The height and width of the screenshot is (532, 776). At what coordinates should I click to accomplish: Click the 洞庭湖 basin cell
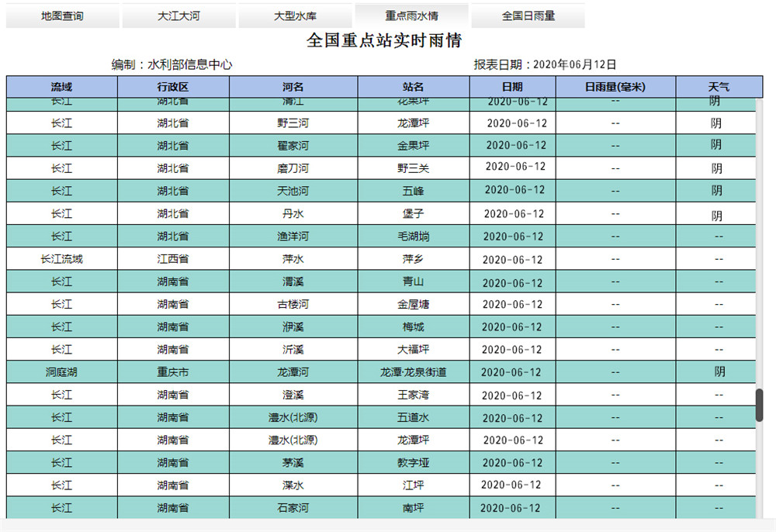[x=62, y=372]
